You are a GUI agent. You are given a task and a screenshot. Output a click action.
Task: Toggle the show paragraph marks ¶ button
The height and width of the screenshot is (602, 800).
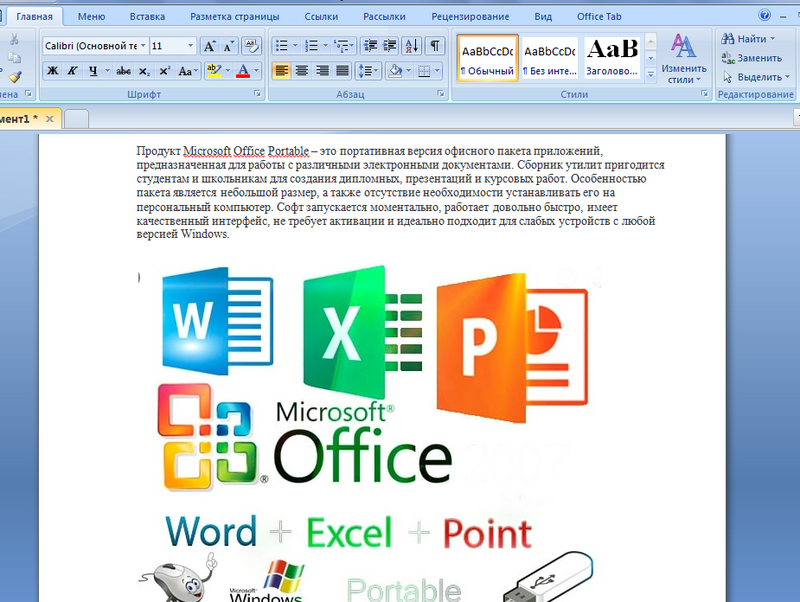(435, 46)
